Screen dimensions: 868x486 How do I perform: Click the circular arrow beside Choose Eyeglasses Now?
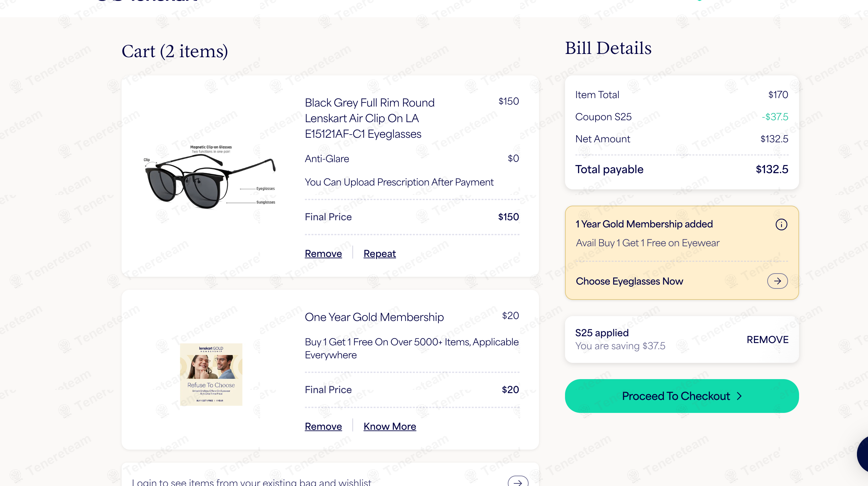tap(777, 281)
